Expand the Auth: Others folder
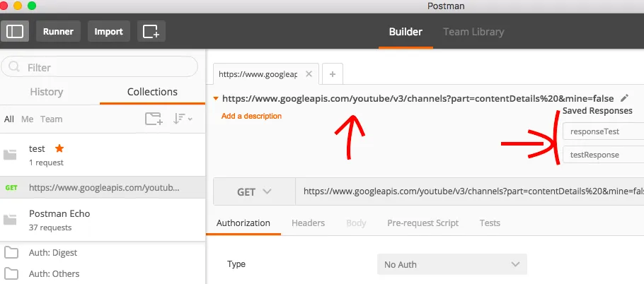Image resolution: width=644 pixels, height=284 pixels. click(103, 273)
